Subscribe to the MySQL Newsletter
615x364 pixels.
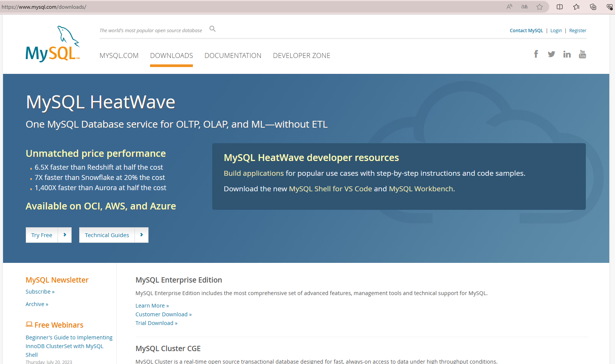tap(40, 292)
